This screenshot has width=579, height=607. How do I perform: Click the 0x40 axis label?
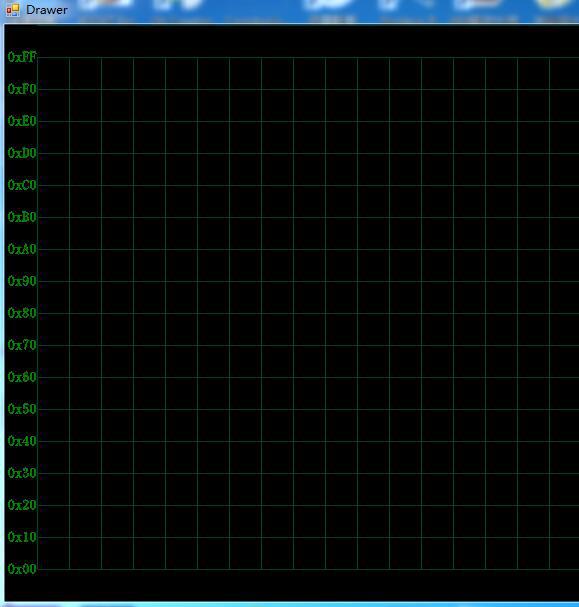22,441
